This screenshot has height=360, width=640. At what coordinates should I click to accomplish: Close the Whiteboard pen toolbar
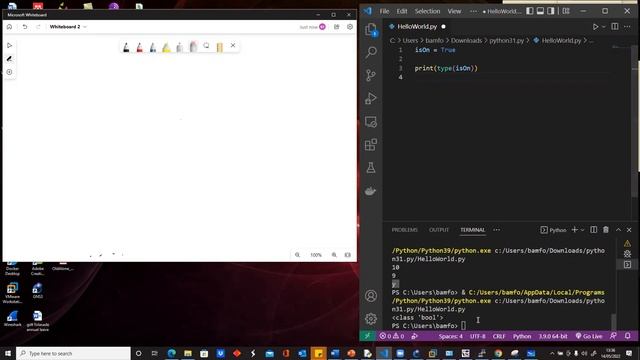click(x=233, y=45)
